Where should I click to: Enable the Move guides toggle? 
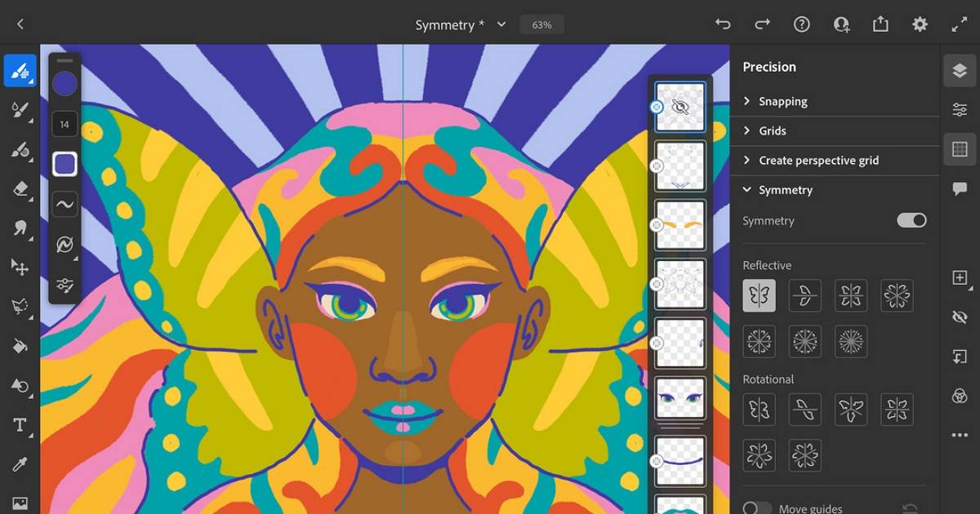point(757,508)
